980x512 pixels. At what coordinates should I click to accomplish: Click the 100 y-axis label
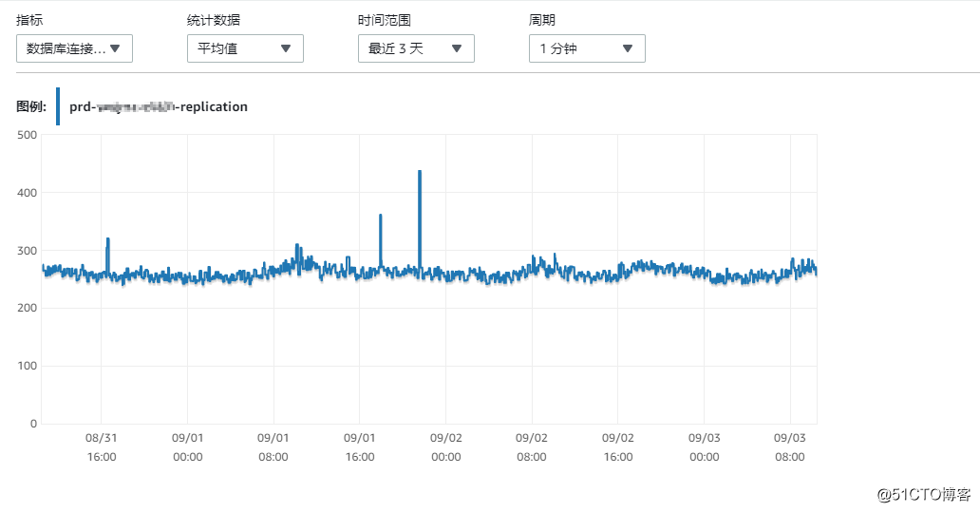[x=27, y=366]
